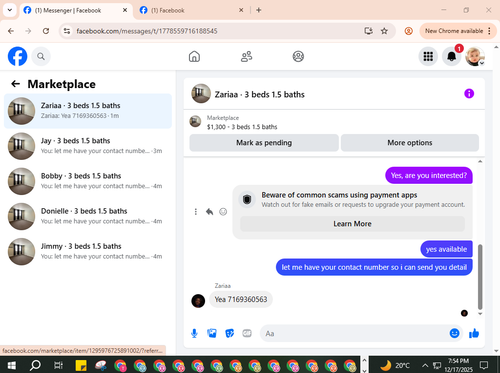Screen dimensions: 500x373
Task: Click Zariaa's profile picture beside her message
Action: point(198,301)
